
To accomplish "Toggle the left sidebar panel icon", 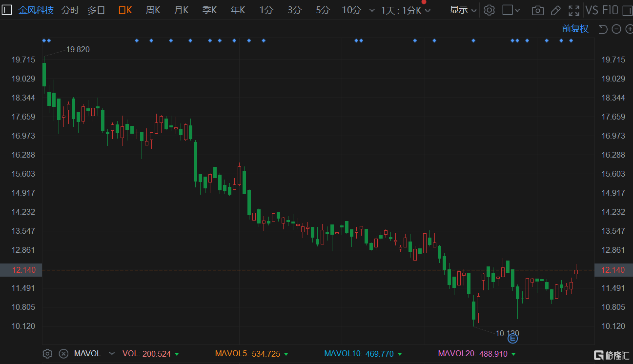I will (x=7, y=10).
